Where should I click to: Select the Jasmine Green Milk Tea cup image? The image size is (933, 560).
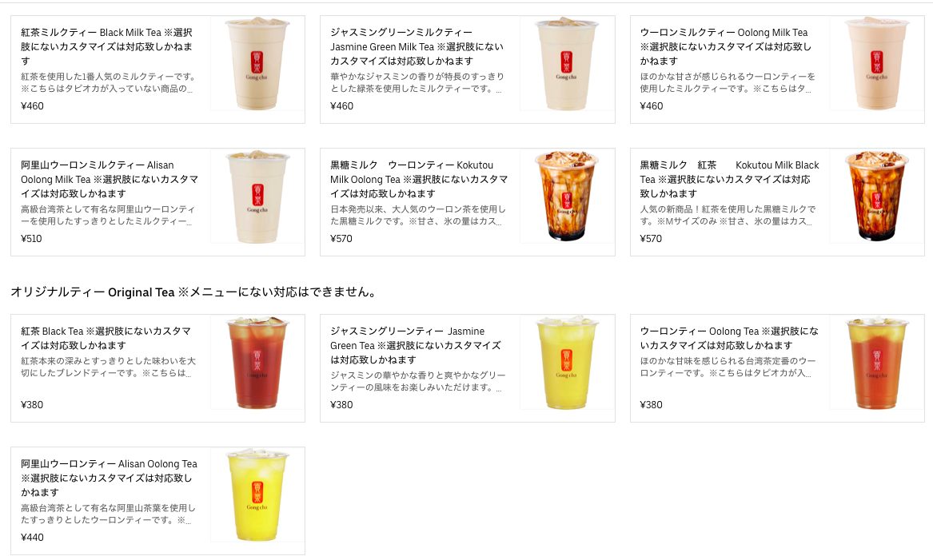[567, 64]
